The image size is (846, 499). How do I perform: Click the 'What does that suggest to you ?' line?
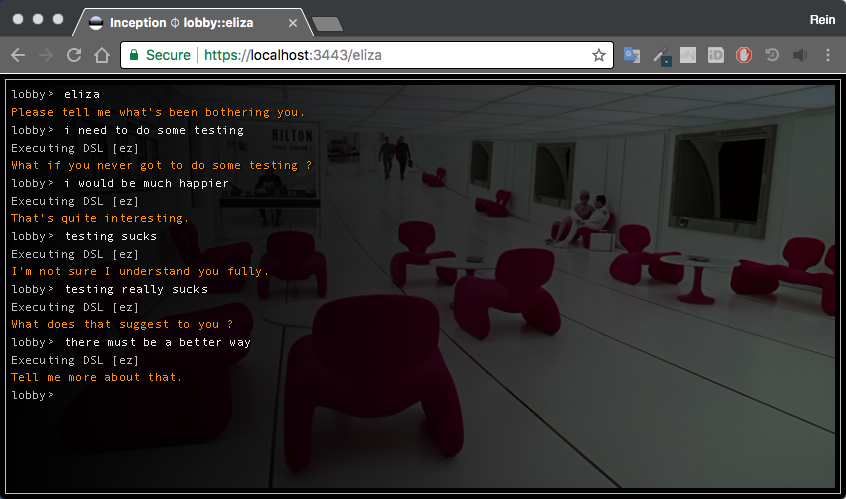click(122, 324)
